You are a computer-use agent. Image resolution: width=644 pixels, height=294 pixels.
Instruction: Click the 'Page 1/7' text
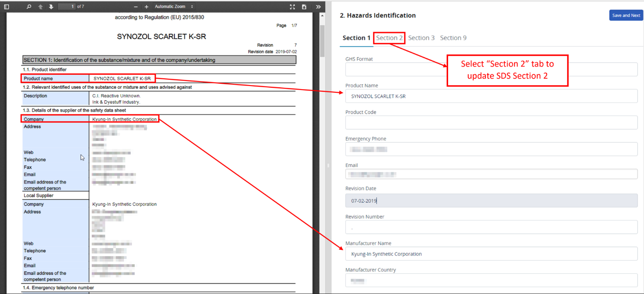pos(287,26)
